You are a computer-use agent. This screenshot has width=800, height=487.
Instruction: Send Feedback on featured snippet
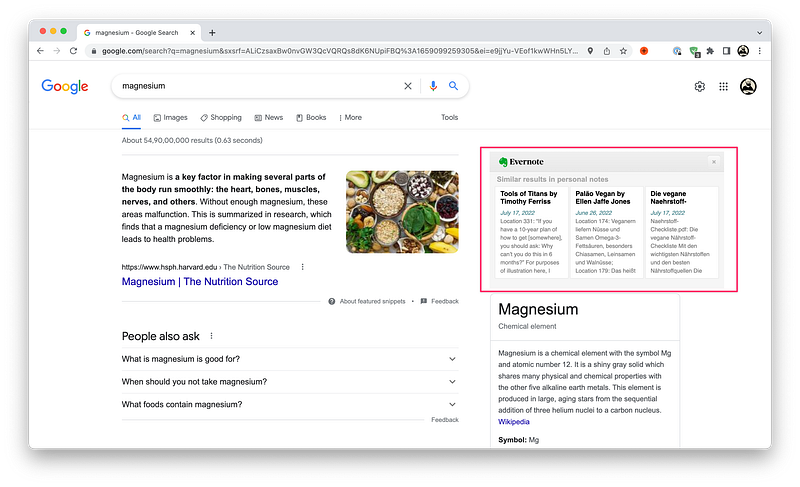tap(439, 301)
